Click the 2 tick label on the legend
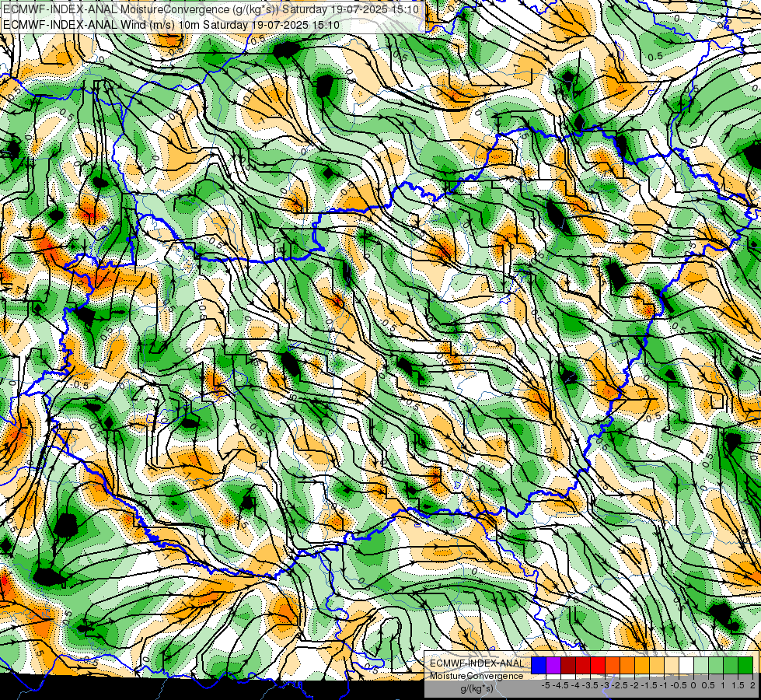 point(752,685)
